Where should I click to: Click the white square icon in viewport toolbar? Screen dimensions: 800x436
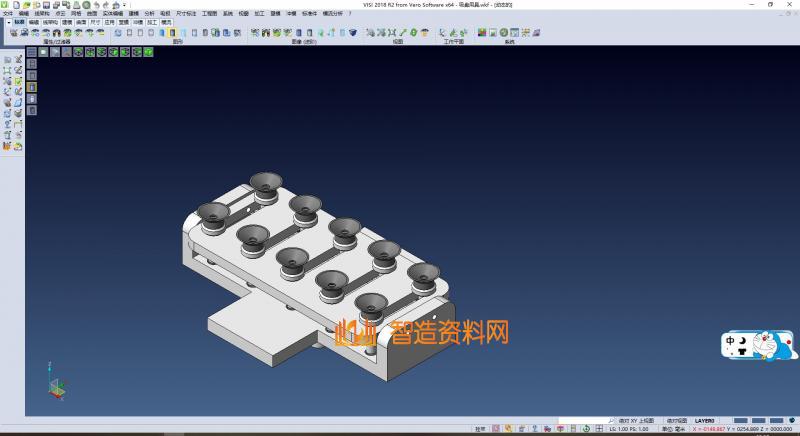43,52
